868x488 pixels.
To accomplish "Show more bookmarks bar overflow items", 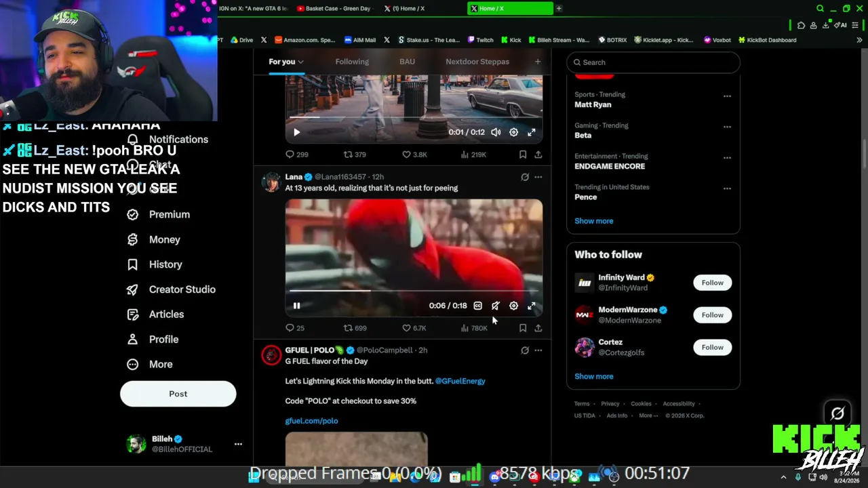I will pos(859,40).
